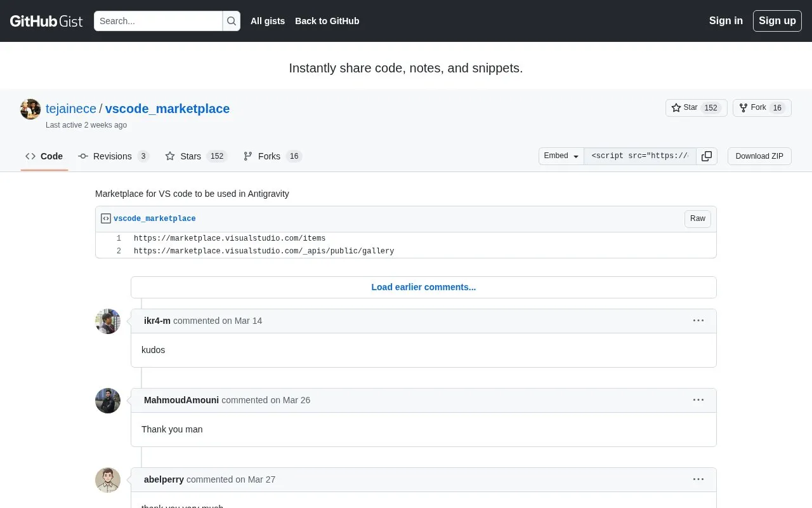Viewport: 812px width, 508px height.
Task: Open options menu on abelperry's comment
Action: click(x=698, y=479)
